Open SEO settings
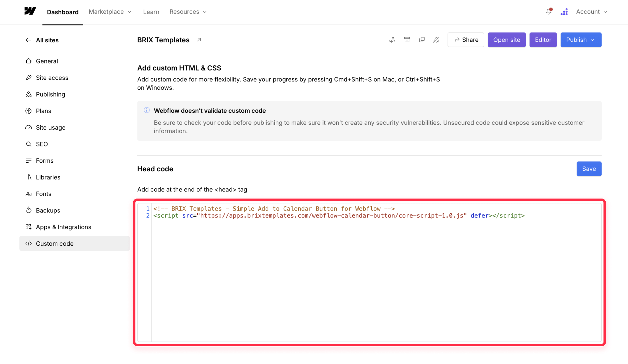The image size is (628, 364). pyautogui.click(x=74, y=144)
